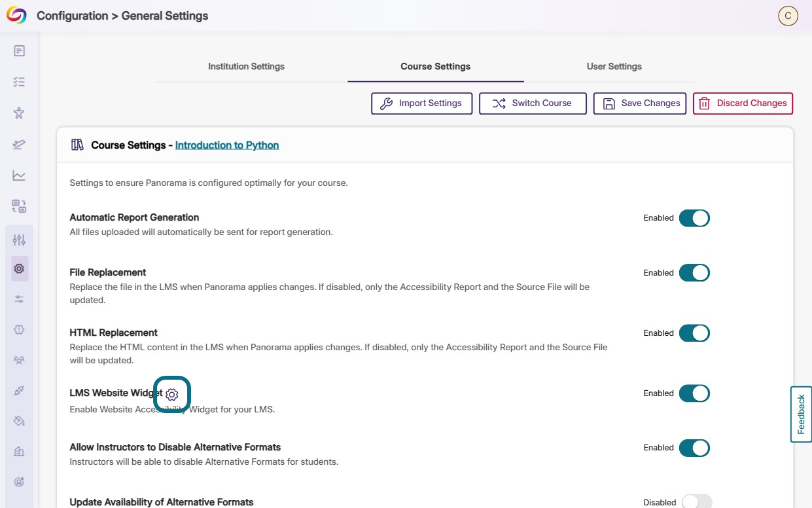Disable Allow Instructors to Disable Alternative Formats
The image size is (812, 508).
pyautogui.click(x=694, y=448)
